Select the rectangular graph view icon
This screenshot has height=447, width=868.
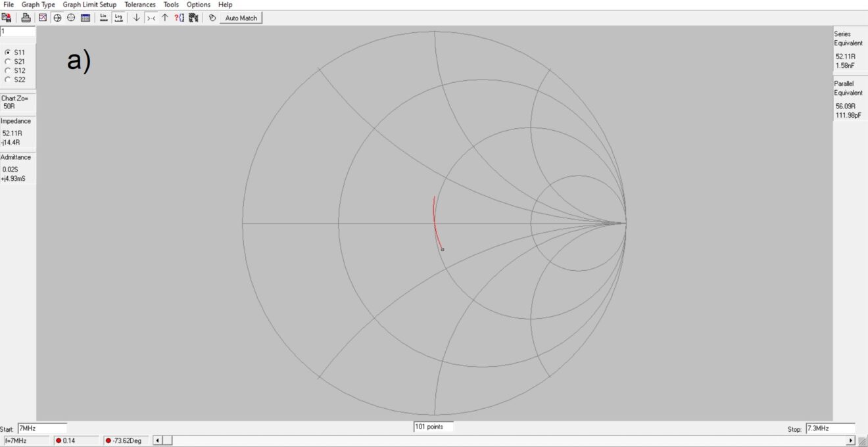pyautogui.click(x=43, y=18)
